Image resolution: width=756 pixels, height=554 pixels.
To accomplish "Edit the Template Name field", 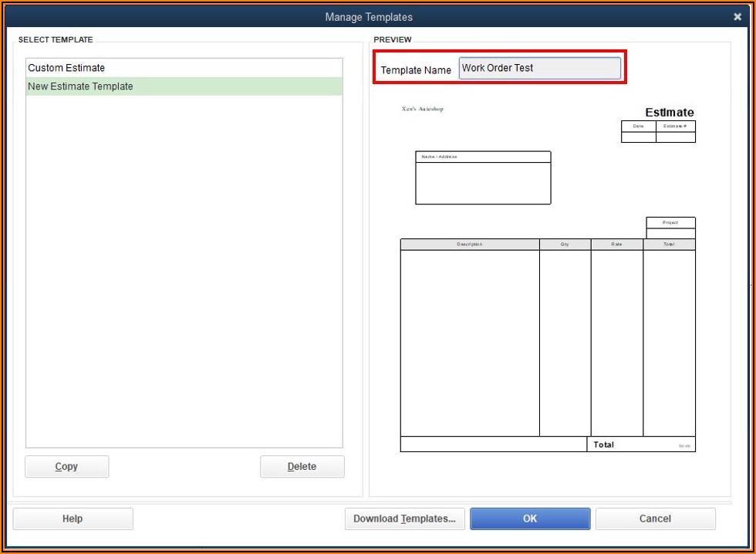I will click(x=539, y=68).
